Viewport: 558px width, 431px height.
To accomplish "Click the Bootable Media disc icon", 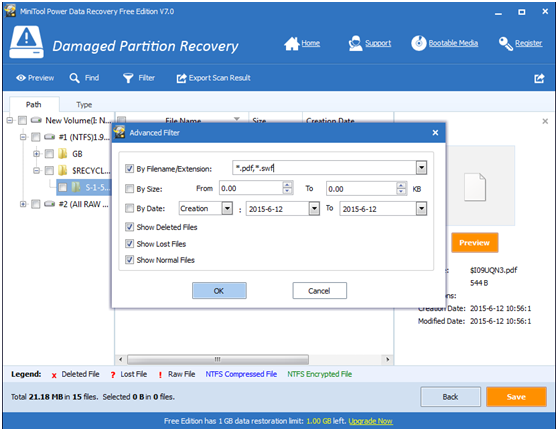I will (x=418, y=43).
